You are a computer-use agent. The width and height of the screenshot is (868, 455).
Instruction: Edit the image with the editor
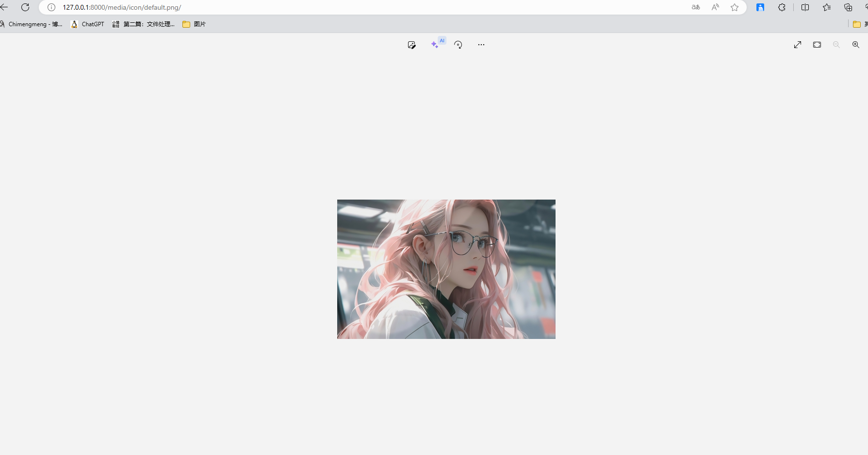point(411,45)
